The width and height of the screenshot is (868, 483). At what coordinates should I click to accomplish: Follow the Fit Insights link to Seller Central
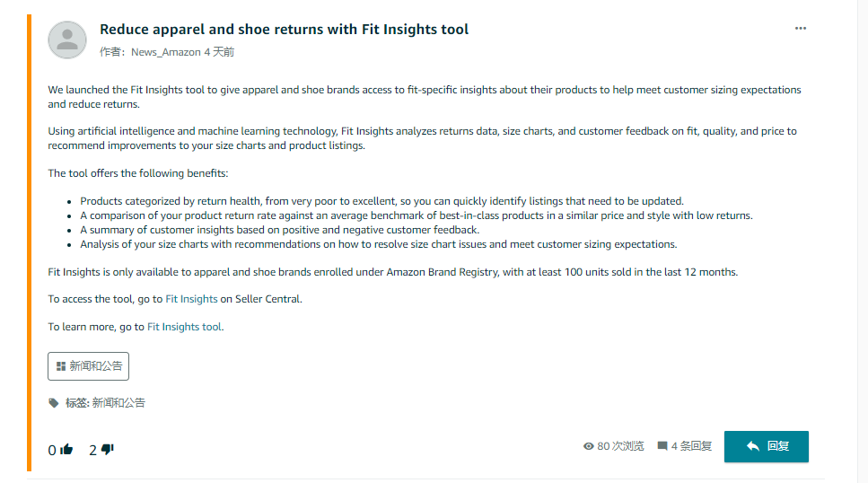pos(191,299)
